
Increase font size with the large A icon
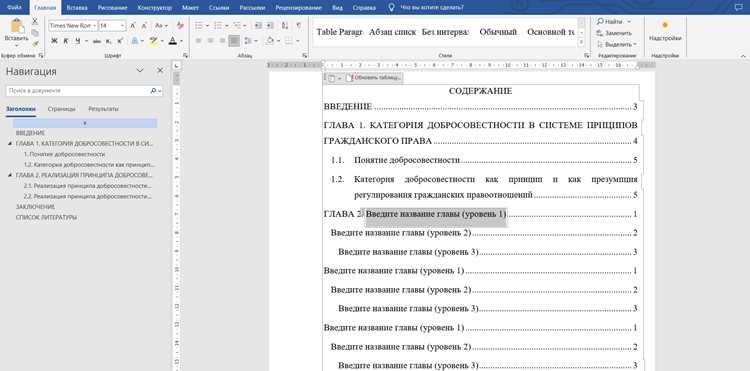coord(133,25)
